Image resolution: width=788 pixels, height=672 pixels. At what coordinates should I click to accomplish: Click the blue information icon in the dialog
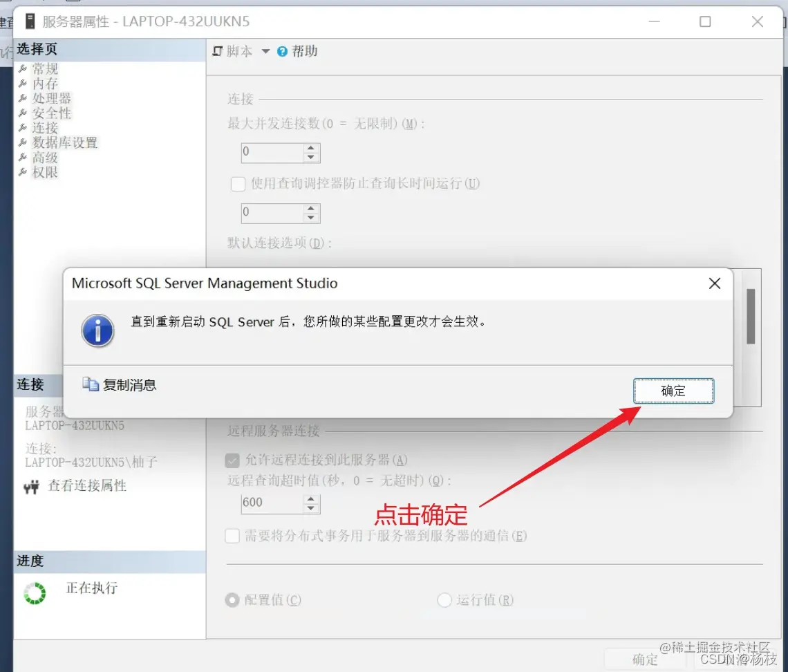click(97, 330)
